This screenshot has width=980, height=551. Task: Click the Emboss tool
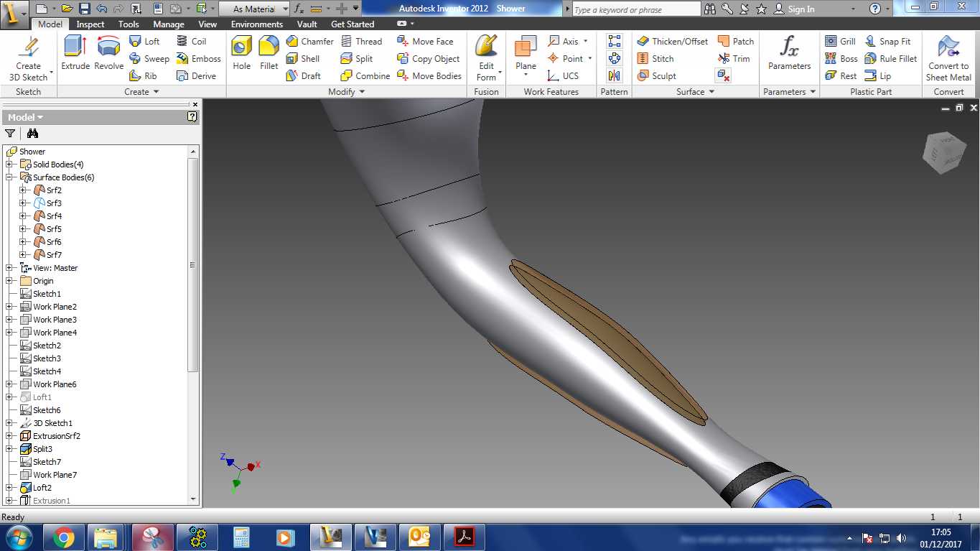(x=198, y=59)
